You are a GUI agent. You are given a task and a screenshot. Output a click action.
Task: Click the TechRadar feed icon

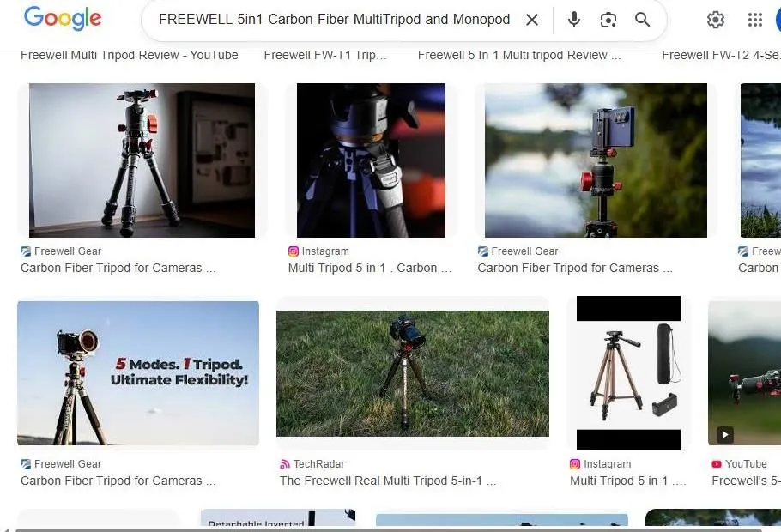(283, 464)
